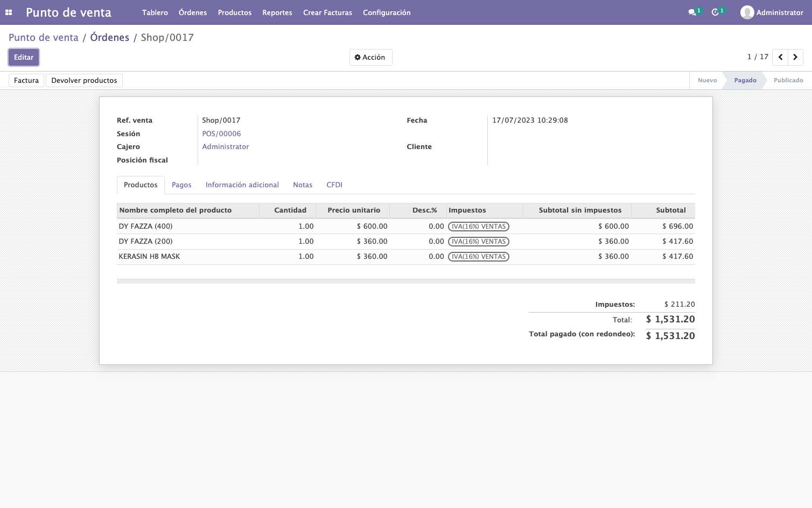
Task: Switch to the Notas tab
Action: click(x=303, y=185)
